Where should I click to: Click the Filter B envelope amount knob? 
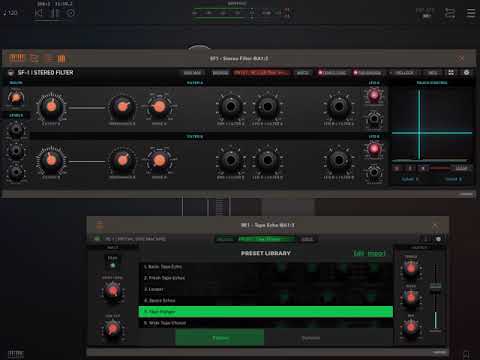point(230,160)
